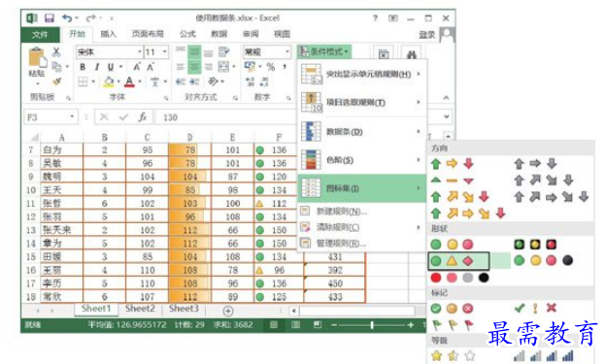This screenshot has height=364, width=606.
Task: Click the percent style icon
Action: (271, 67)
